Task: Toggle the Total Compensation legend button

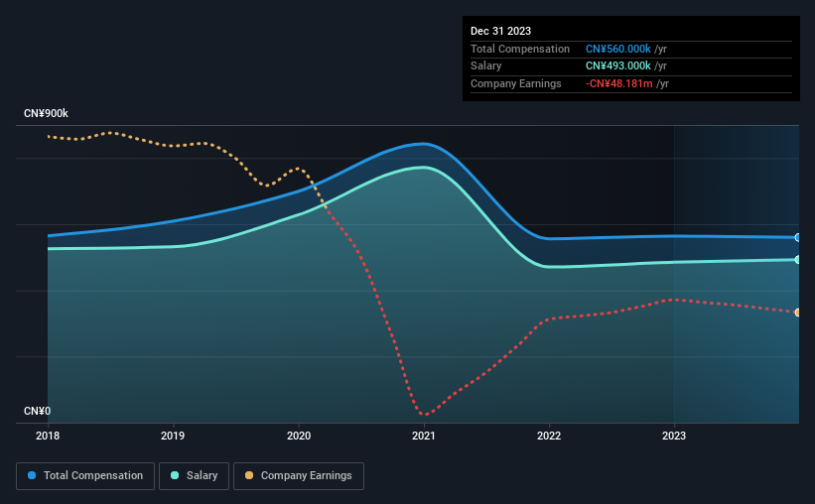Action: (85, 476)
